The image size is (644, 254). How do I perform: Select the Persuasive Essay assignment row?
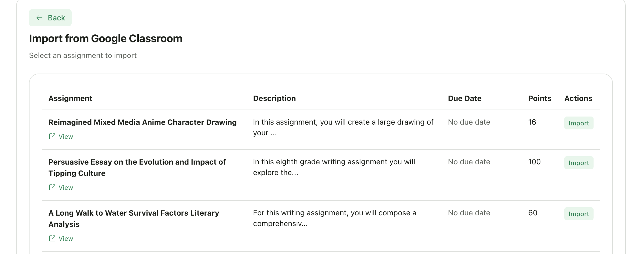[137, 167]
